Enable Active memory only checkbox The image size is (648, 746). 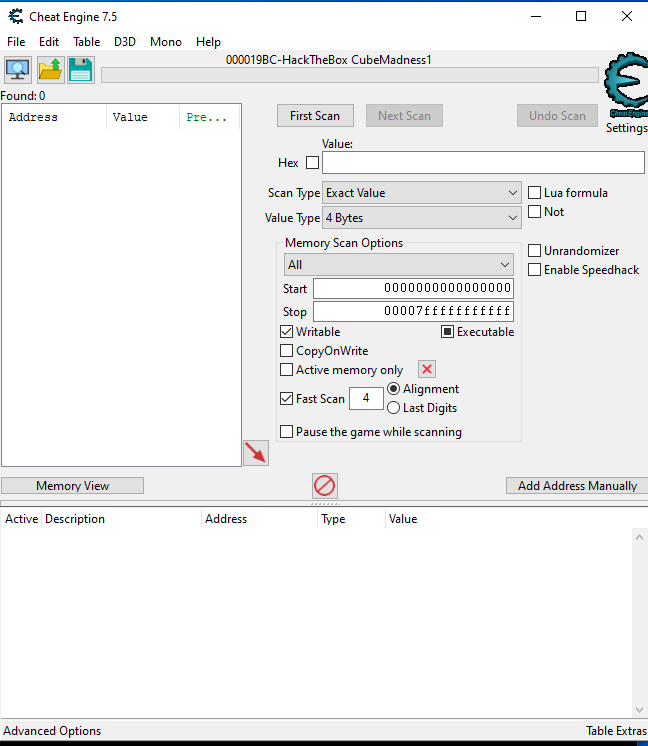point(286,370)
